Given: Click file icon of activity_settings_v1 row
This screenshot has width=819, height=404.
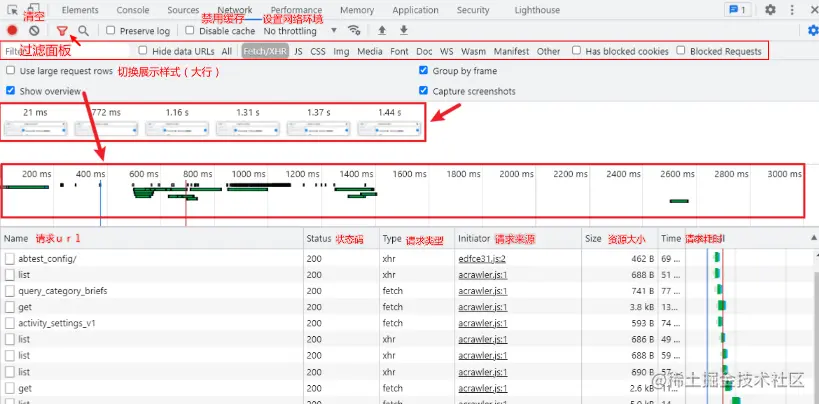Looking at the screenshot, I should point(10,323).
